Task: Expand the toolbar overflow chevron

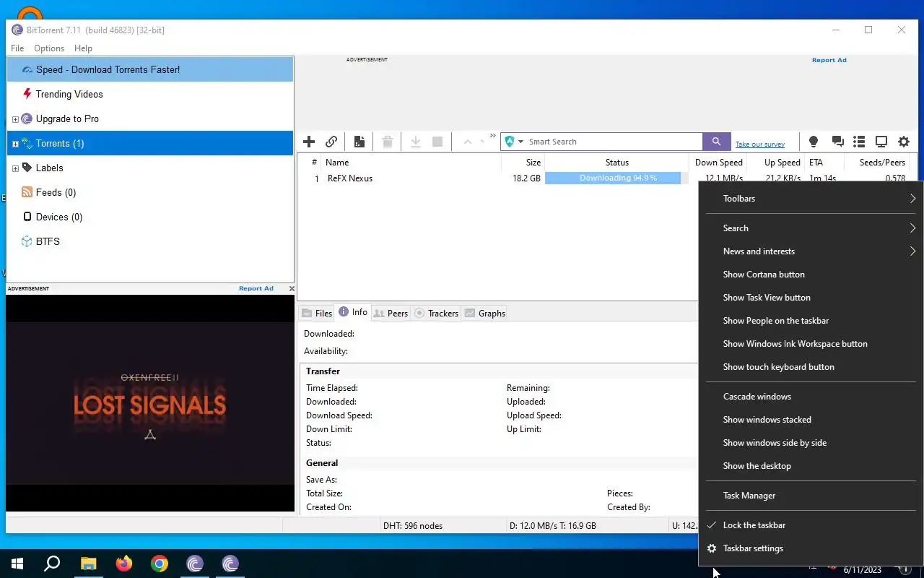Action: 493,136
